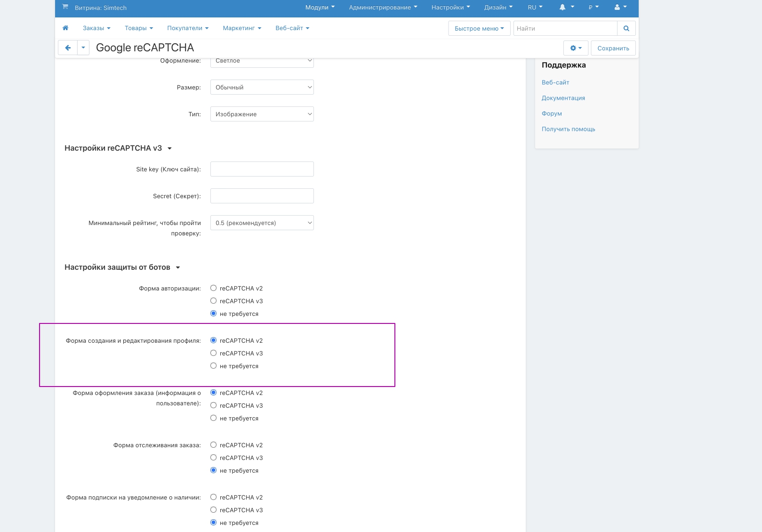Screen dimensions: 762x532
Task: Open dropdown beside the back arrow
Action: [x=83, y=48]
